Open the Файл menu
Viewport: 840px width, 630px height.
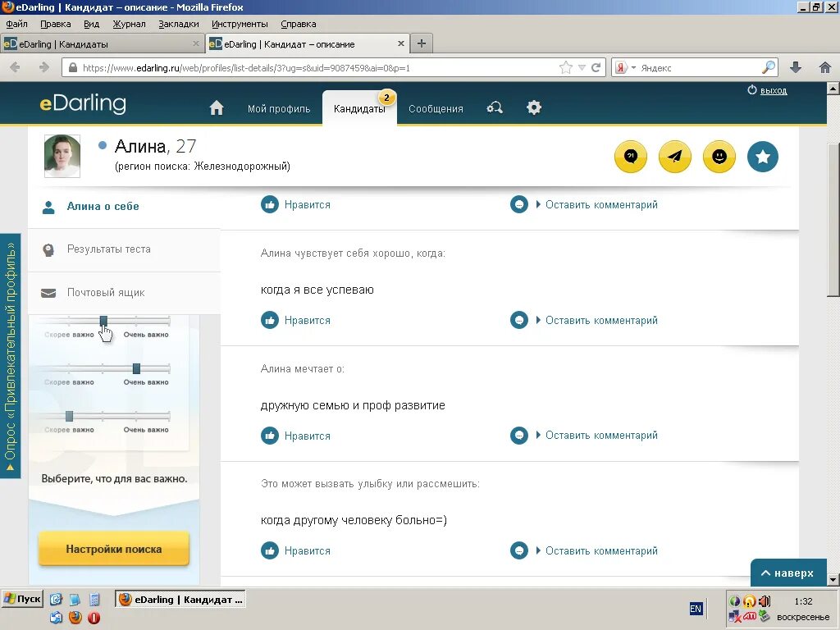coord(16,24)
